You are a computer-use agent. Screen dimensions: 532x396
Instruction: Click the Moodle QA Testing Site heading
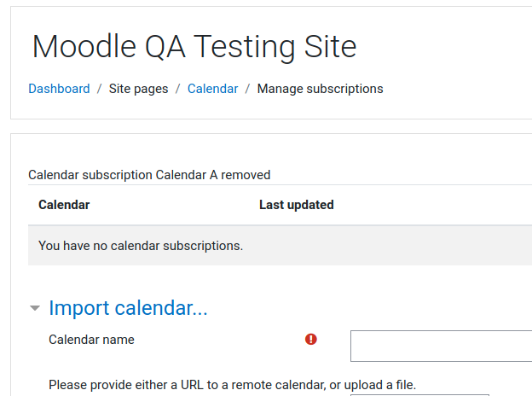(x=194, y=47)
